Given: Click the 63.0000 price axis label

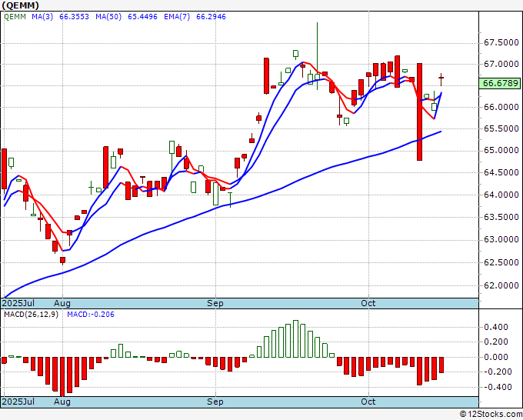Looking at the screenshot, I should 501,240.
